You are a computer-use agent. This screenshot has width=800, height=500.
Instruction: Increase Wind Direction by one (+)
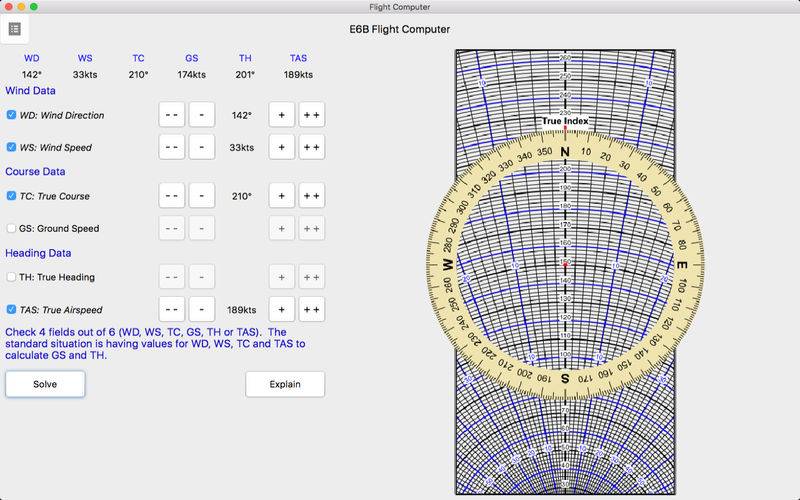point(282,115)
